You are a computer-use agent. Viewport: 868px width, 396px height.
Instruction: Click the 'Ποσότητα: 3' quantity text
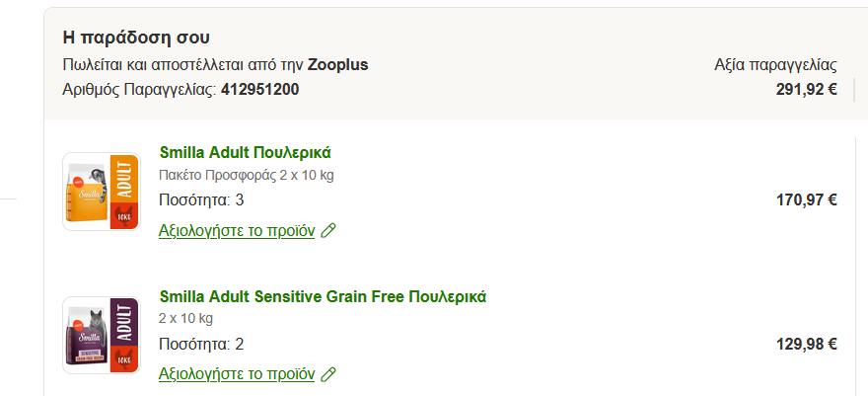201,200
